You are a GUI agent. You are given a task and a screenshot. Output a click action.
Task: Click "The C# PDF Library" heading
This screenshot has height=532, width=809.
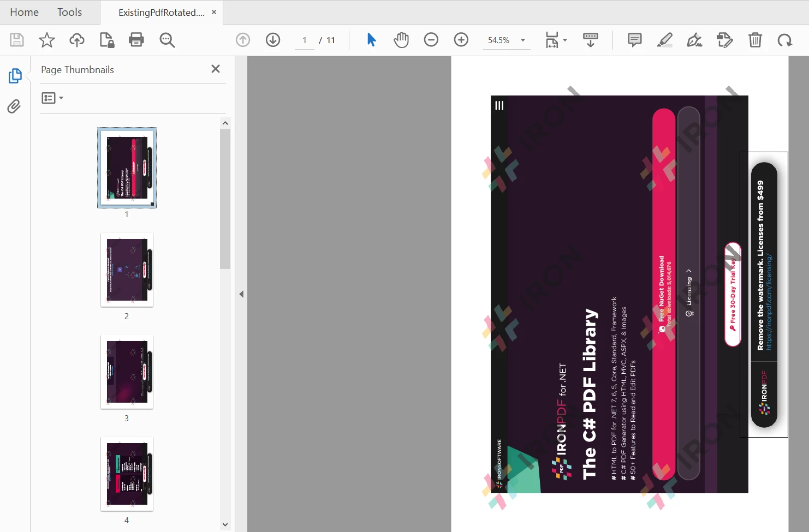(590, 394)
